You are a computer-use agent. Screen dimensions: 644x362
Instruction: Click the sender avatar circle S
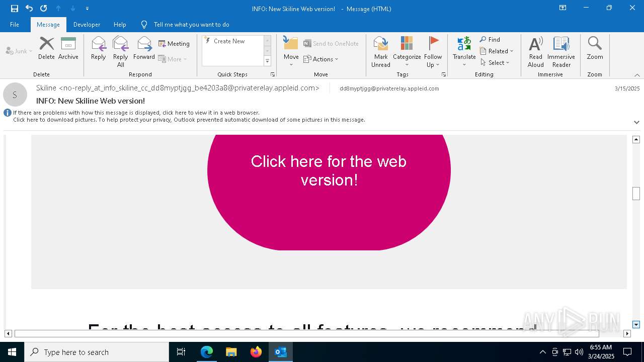point(15,95)
